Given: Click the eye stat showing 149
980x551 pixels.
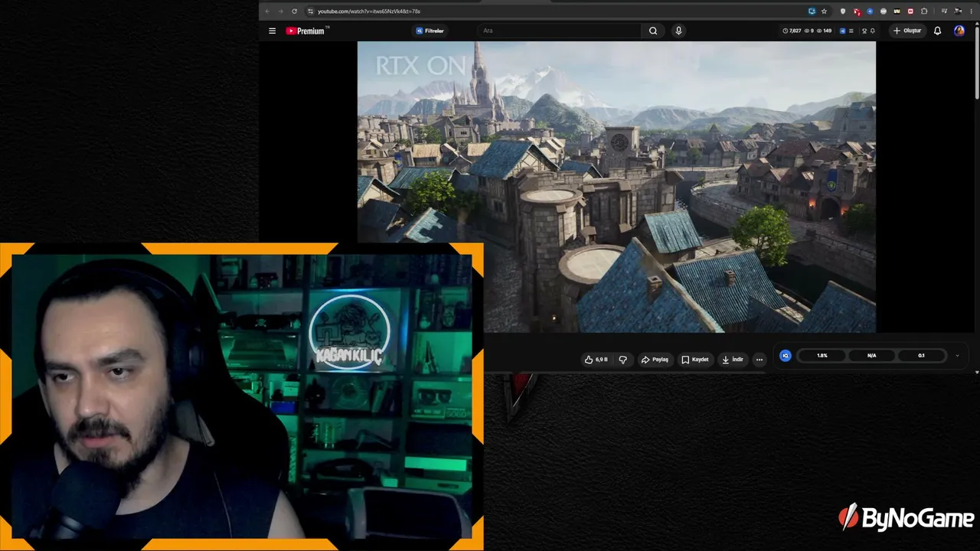Looking at the screenshot, I should (x=824, y=31).
